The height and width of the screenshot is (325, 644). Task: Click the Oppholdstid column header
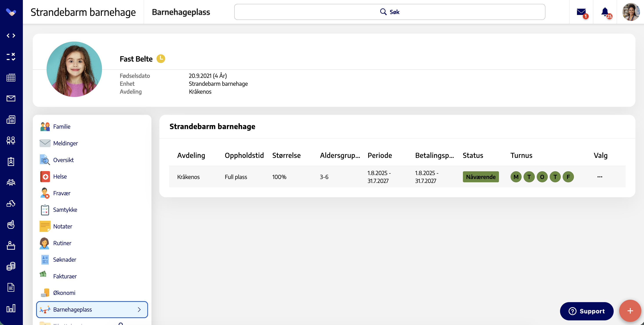[x=244, y=155]
